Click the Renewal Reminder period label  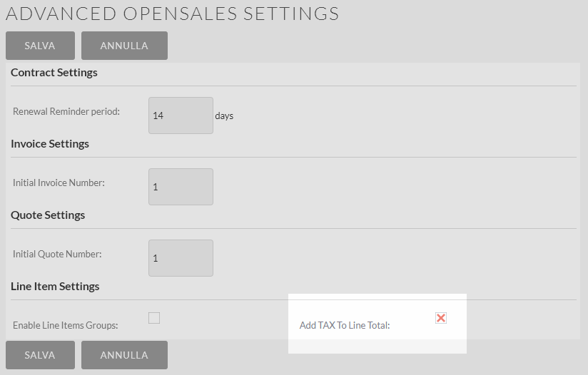(x=66, y=112)
